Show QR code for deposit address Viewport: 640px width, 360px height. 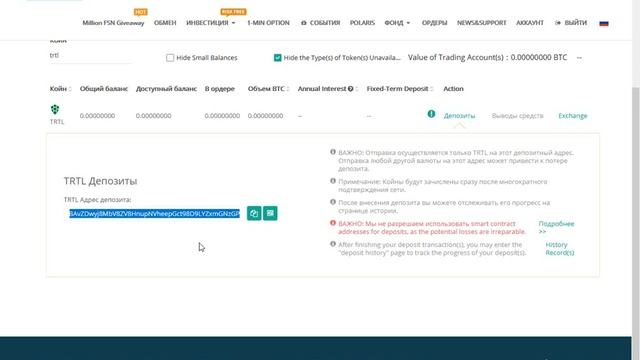pos(270,213)
